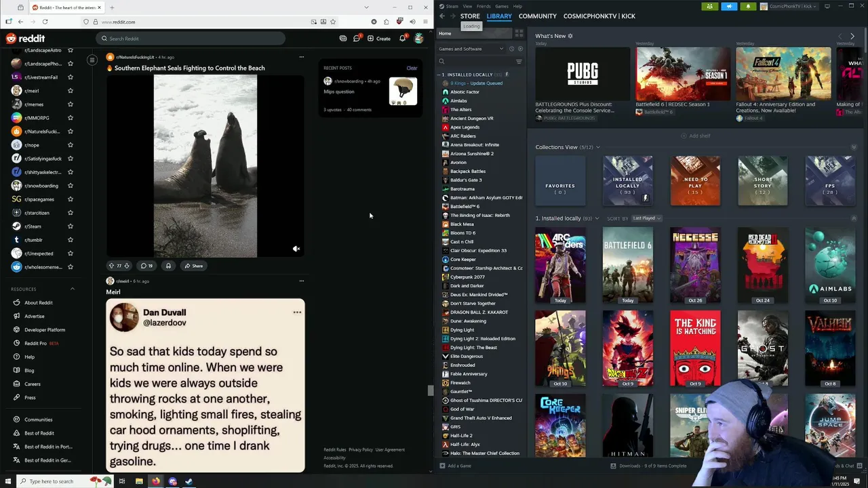Switch to the STORE tab in Steam
The image size is (868, 488).
(470, 16)
